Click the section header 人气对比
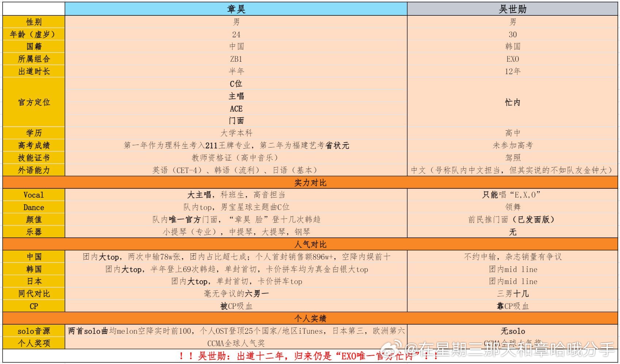 (x=310, y=244)
